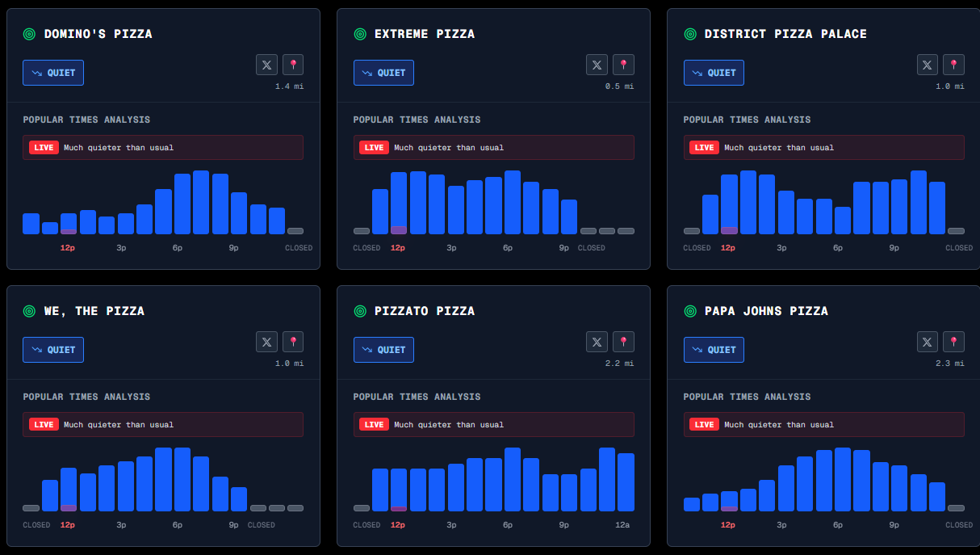The image size is (980, 555).
Task: Click the green target icon beside Domino's Pizza
Action: (x=30, y=34)
